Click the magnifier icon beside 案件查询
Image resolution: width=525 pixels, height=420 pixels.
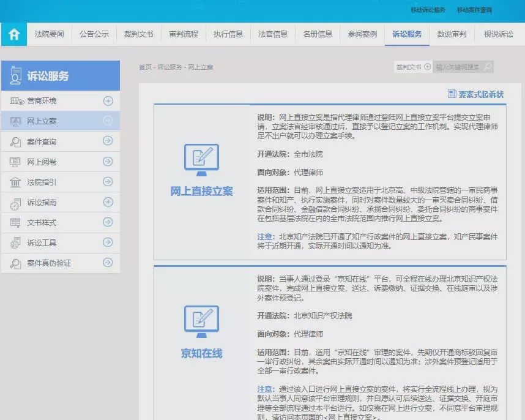pos(15,142)
